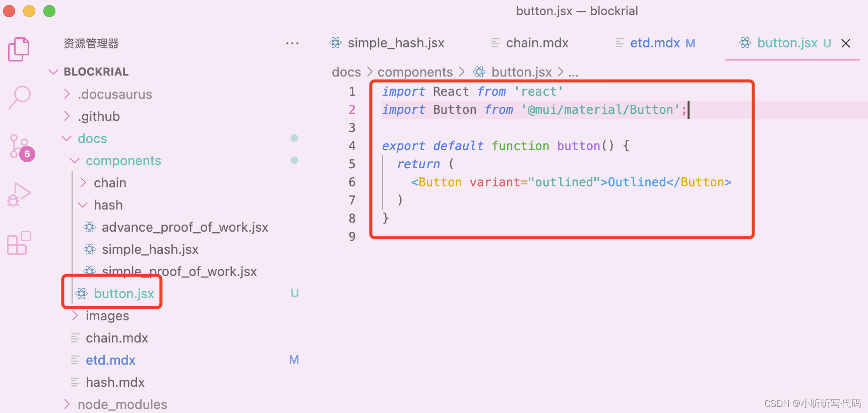The image size is (868, 413).
Task: Expand the node_modules folder
Action: coord(67,404)
